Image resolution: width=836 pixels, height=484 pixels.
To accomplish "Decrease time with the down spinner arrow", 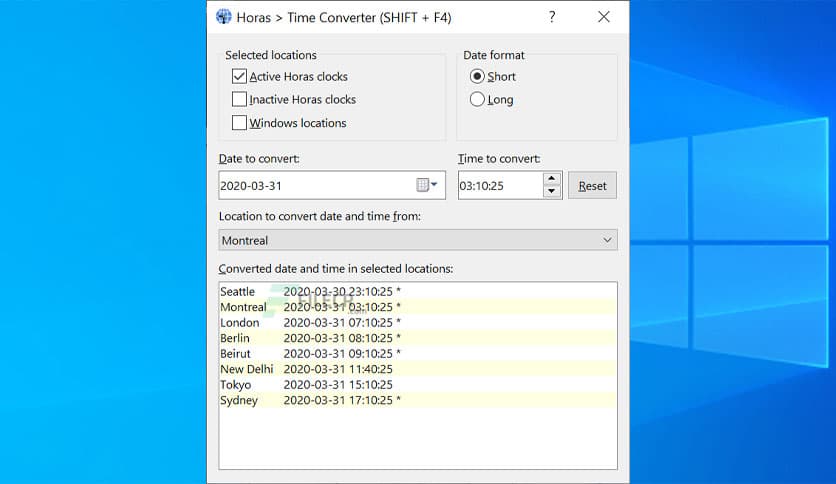I will click(551, 191).
